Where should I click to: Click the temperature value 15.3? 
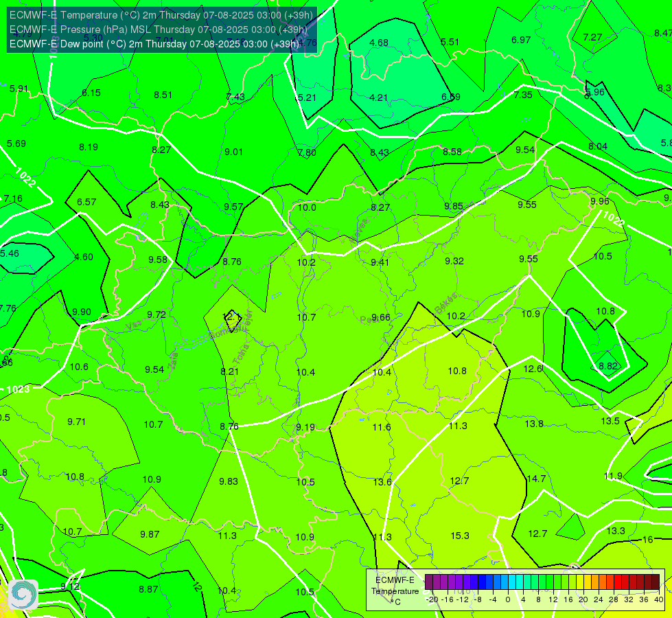coord(460,536)
